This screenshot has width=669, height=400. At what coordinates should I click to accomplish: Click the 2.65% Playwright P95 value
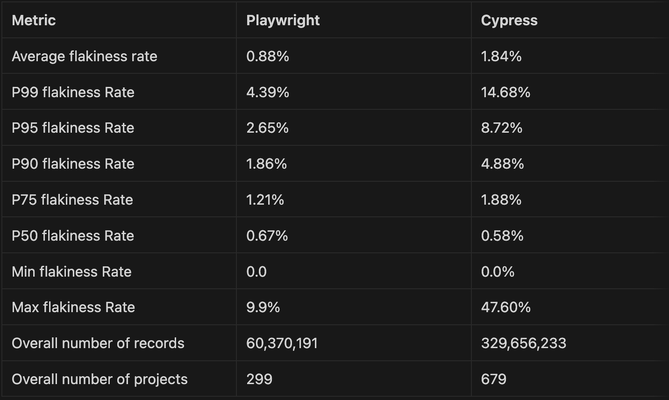[268, 128]
